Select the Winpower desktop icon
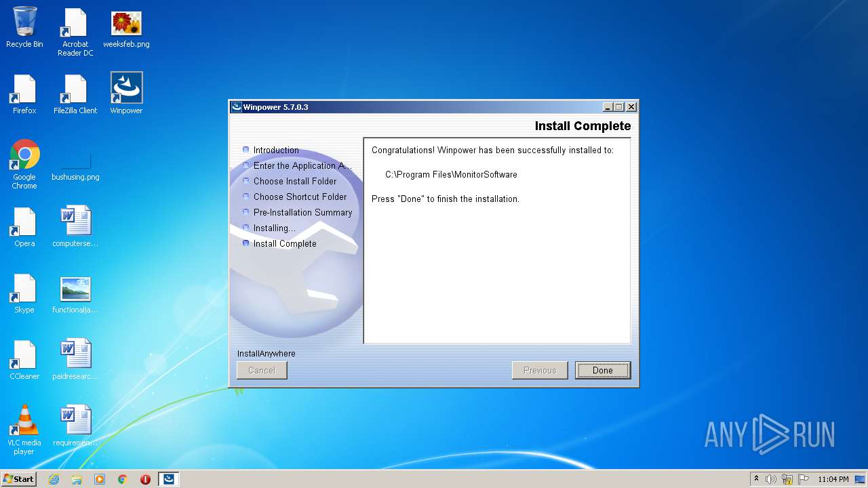The image size is (868, 488). [x=126, y=94]
